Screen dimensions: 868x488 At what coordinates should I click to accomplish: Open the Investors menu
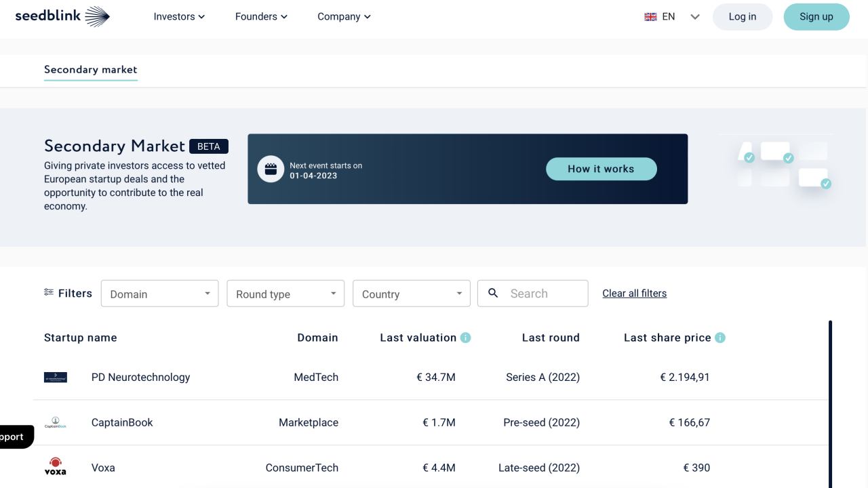pos(178,16)
